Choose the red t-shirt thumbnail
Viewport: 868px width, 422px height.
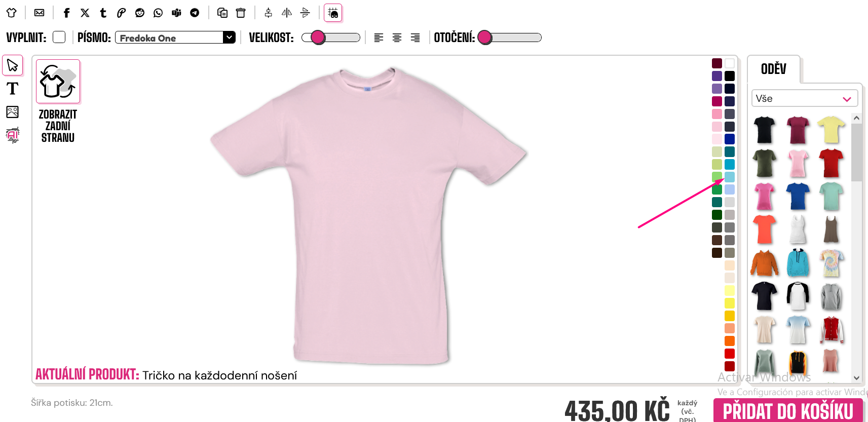point(831,163)
